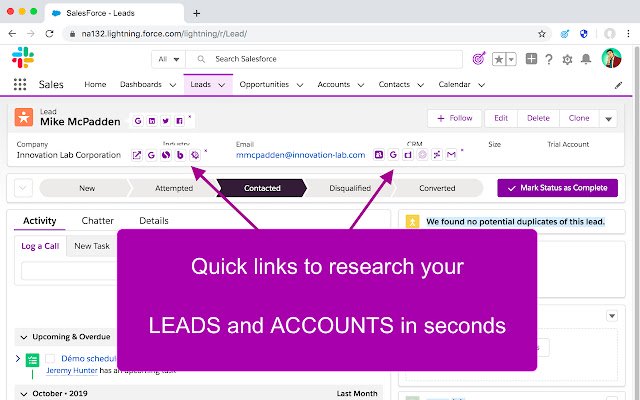Expand the Demo scheduled task row
Screen dimensions: 640x400
(x=18, y=358)
